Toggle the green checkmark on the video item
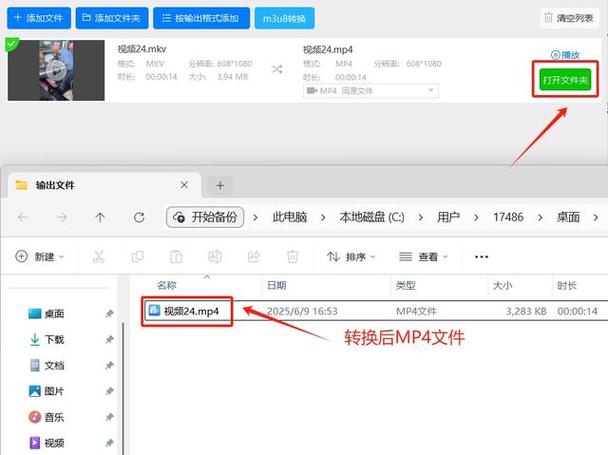The image size is (608, 455). [12, 44]
